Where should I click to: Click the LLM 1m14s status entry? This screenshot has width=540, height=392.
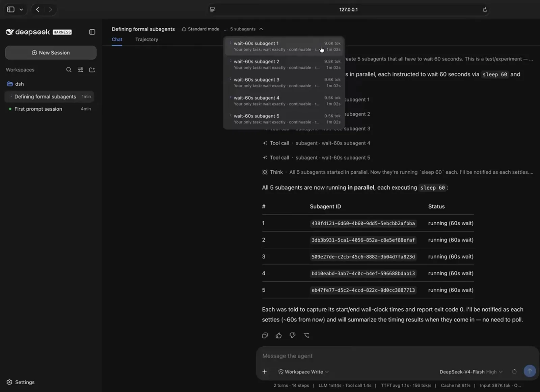pyautogui.click(x=330, y=385)
